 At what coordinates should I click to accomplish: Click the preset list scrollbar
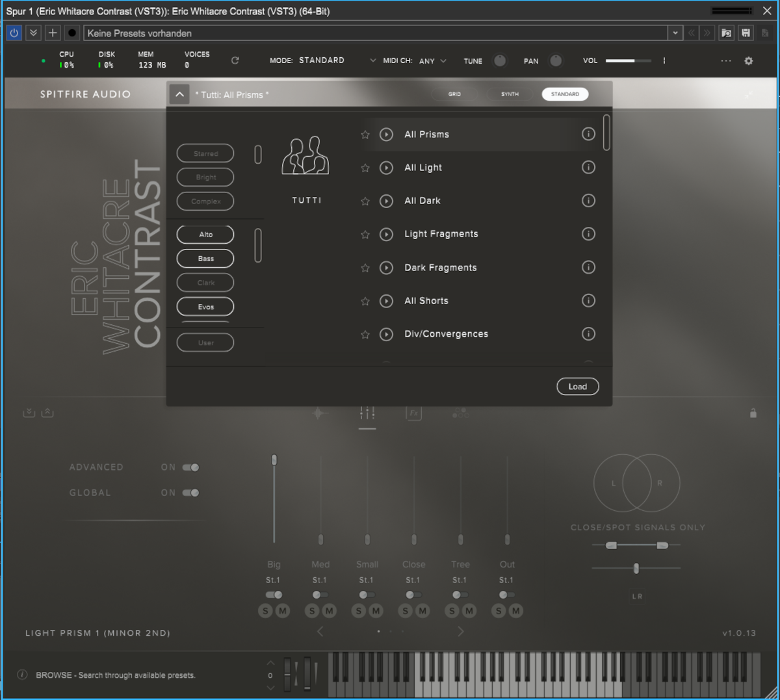click(606, 133)
